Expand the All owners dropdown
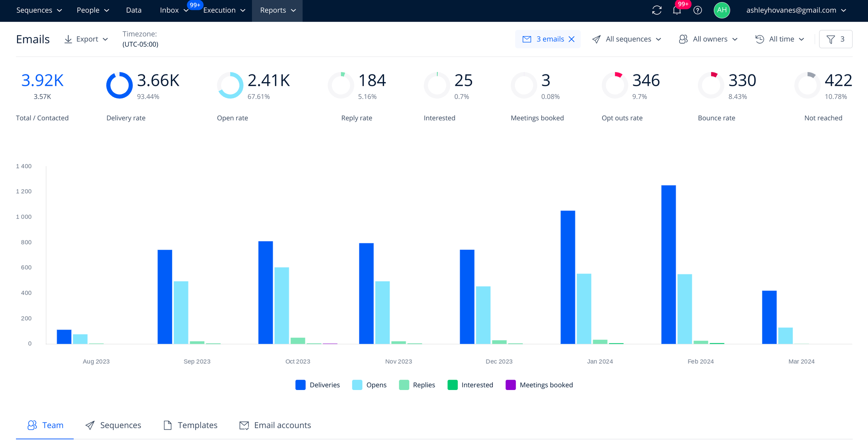 coord(708,39)
